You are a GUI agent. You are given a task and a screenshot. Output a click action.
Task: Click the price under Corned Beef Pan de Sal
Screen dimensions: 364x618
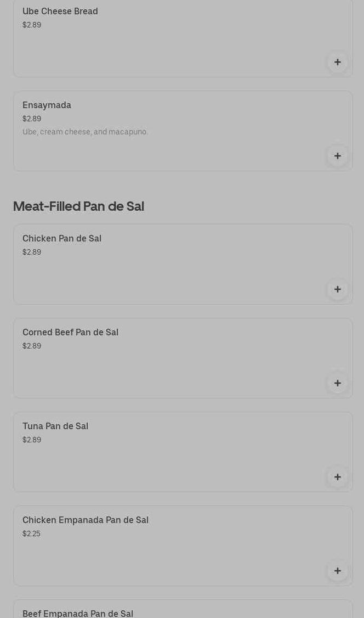pos(32,346)
